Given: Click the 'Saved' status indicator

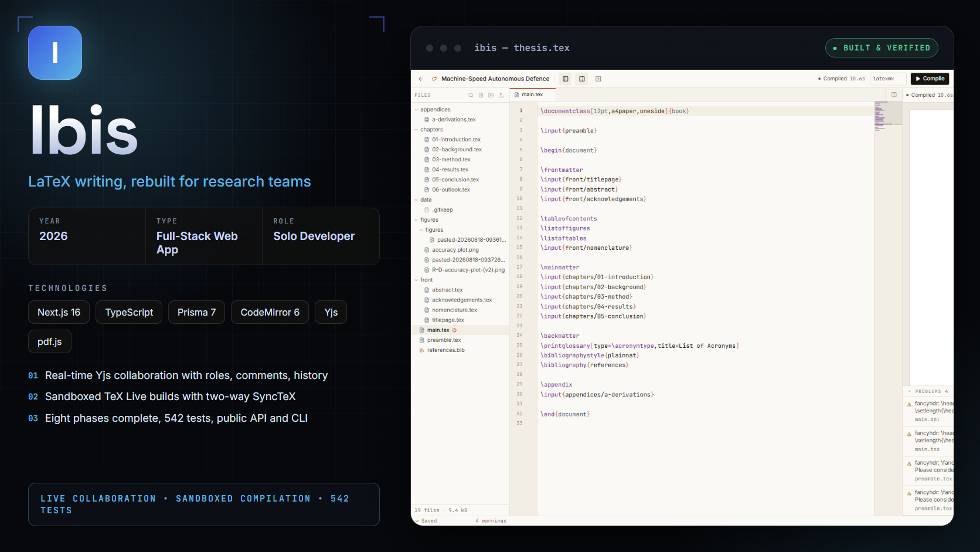Looking at the screenshot, I should 426,521.
